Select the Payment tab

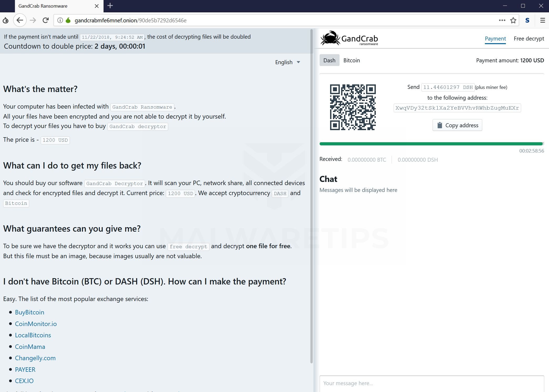pyautogui.click(x=495, y=39)
